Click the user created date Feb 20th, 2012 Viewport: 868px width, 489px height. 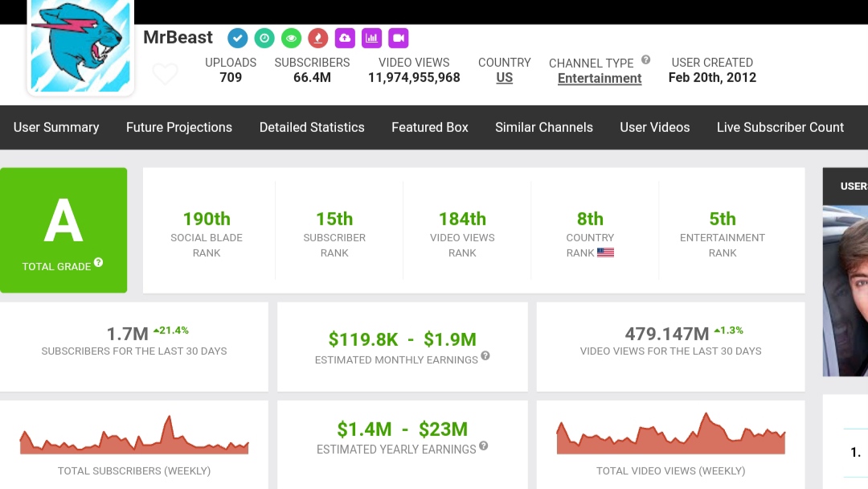(712, 77)
